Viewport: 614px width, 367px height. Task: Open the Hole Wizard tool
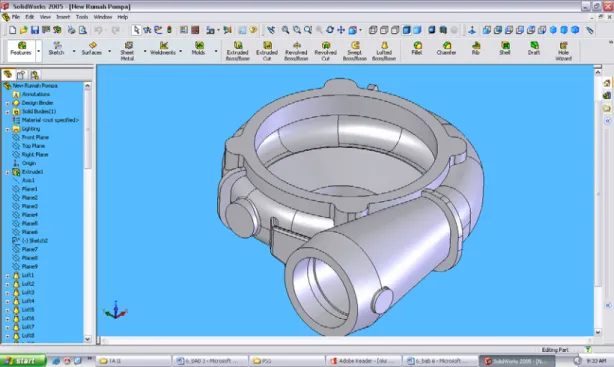(x=563, y=51)
